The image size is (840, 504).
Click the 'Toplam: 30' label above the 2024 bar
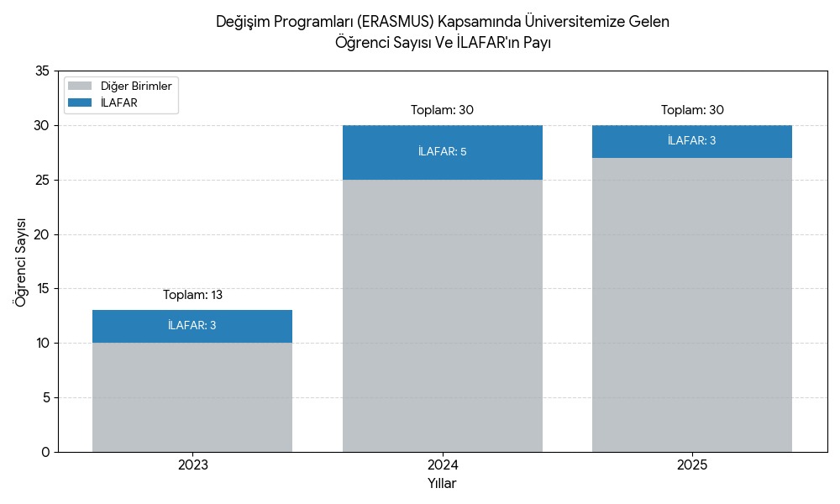coord(442,110)
